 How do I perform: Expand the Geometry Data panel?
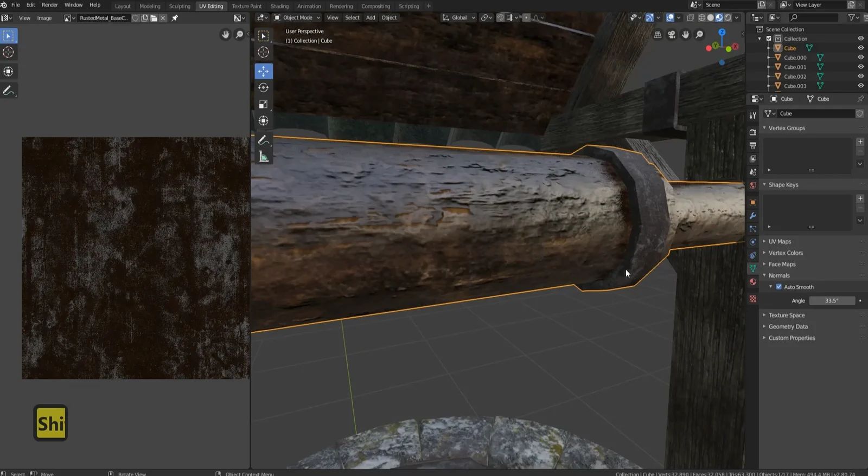tap(788, 326)
